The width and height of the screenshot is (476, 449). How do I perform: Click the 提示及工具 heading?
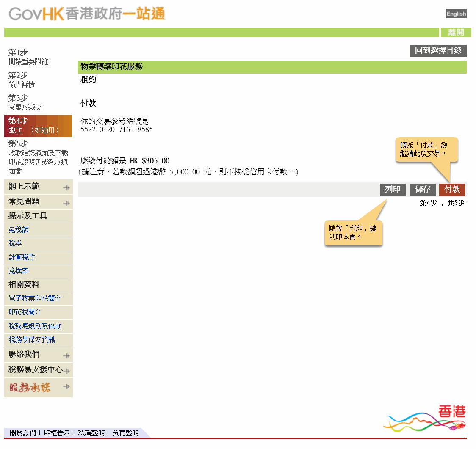(x=28, y=216)
